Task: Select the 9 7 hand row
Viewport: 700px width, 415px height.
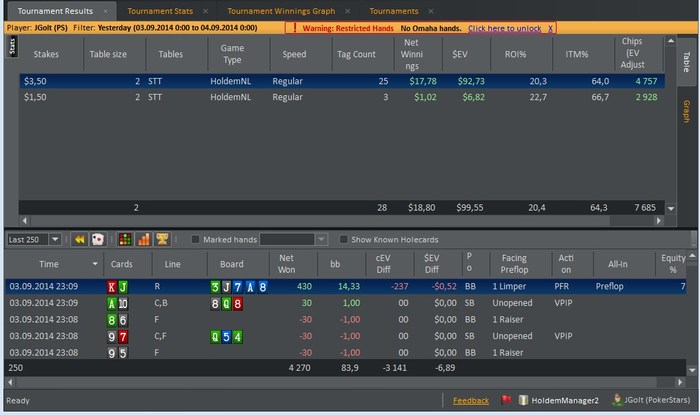Action: (346, 336)
